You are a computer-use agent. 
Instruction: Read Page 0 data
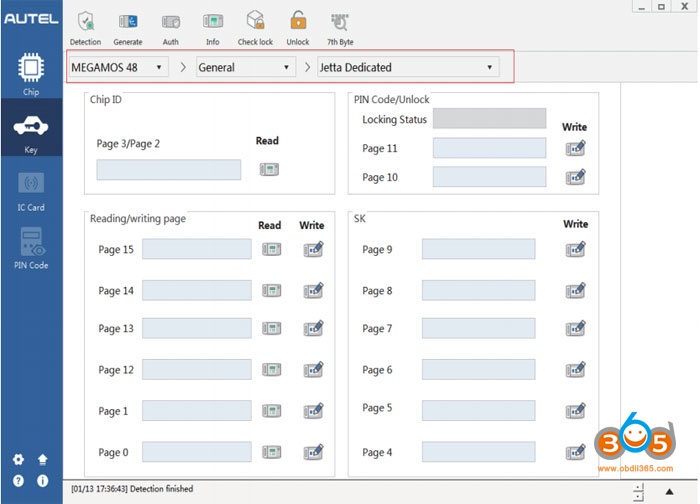271,452
